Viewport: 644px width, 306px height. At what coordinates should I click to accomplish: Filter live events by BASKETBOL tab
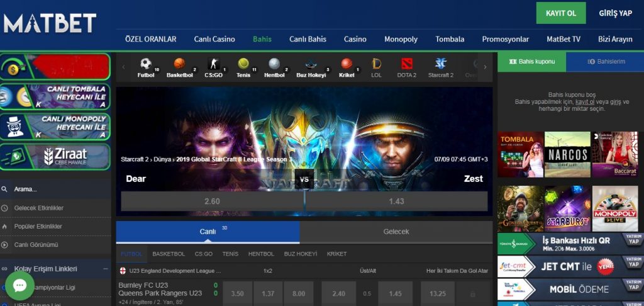(x=169, y=254)
